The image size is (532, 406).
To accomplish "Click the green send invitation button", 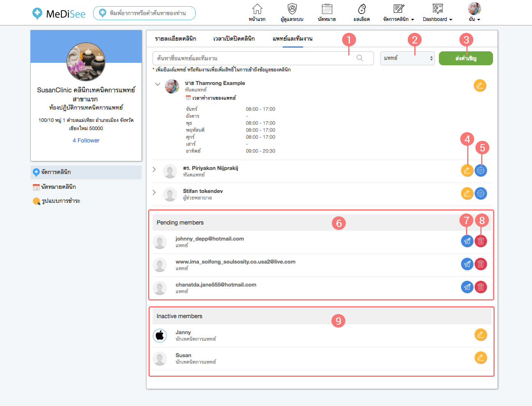I will [466, 58].
